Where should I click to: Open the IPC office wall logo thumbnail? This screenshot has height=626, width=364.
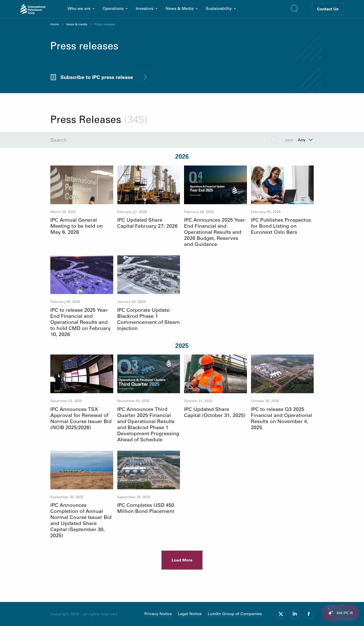pyautogui.click(x=82, y=185)
